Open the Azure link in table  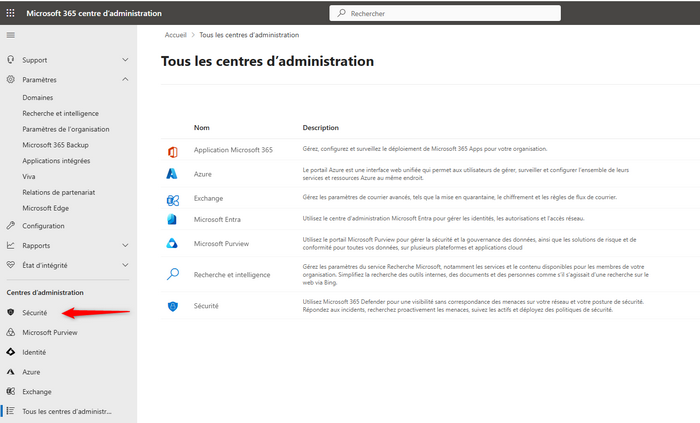pyautogui.click(x=203, y=174)
